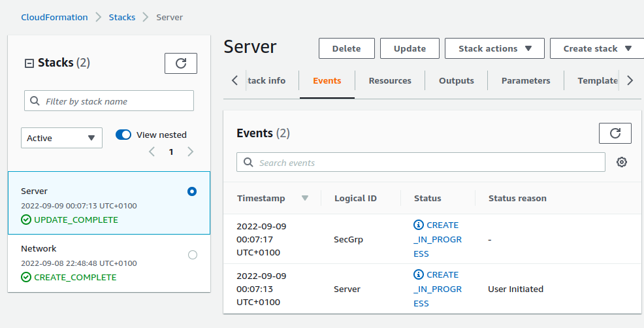Click Status reason column header
The height and width of the screenshot is (328, 644).
[x=517, y=198]
